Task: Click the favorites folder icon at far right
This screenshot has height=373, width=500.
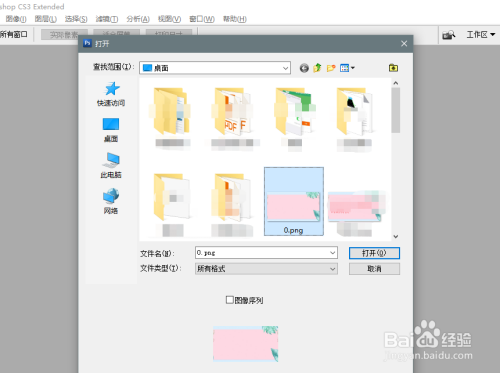Action: coord(393,68)
